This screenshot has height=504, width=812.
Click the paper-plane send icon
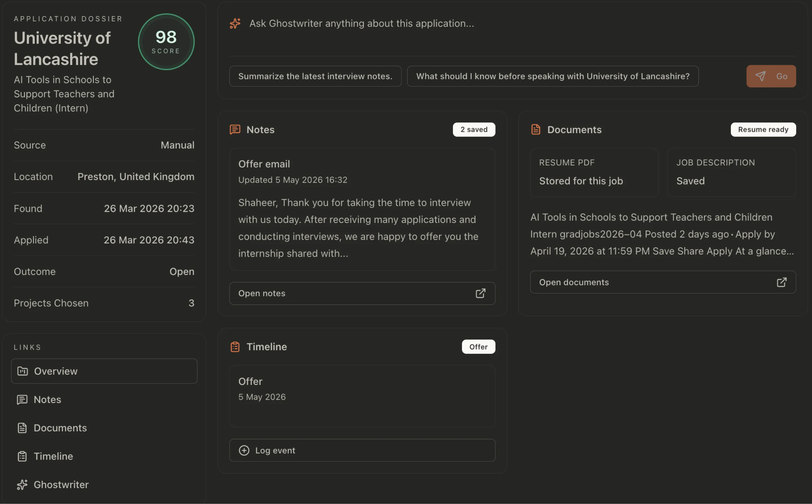760,76
